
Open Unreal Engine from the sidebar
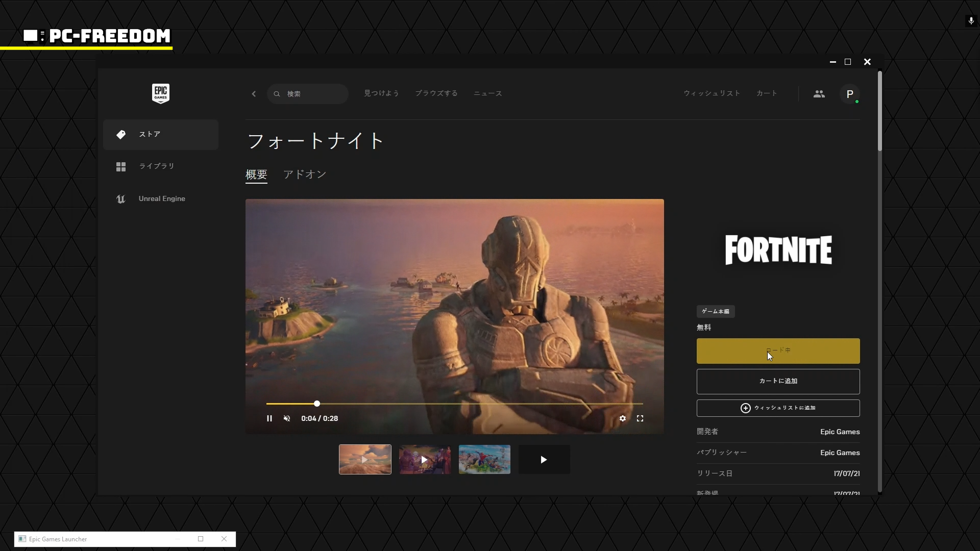(161, 199)
